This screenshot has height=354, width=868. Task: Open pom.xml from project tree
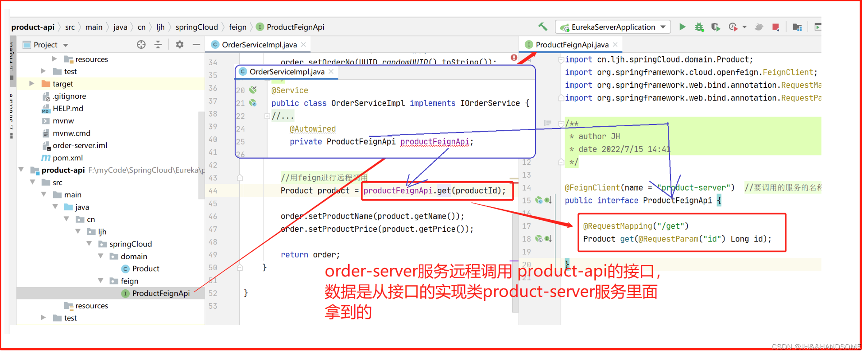[x=68, y=158]
